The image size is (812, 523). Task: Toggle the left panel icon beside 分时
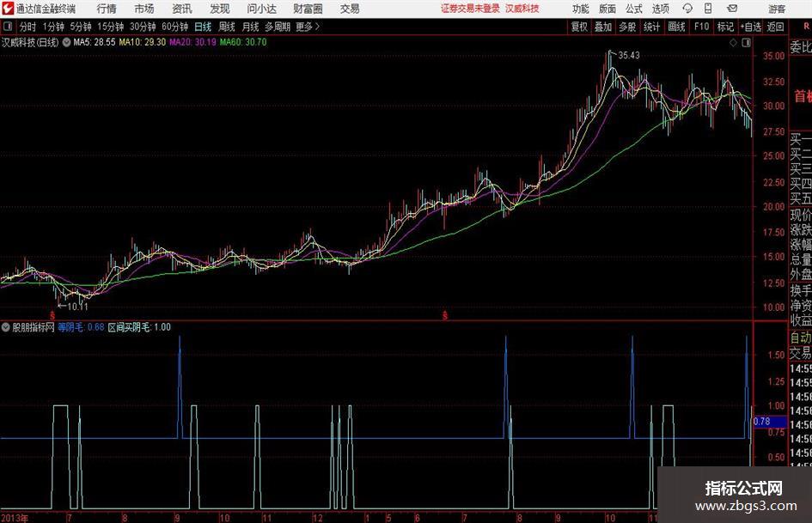point(9,27)
